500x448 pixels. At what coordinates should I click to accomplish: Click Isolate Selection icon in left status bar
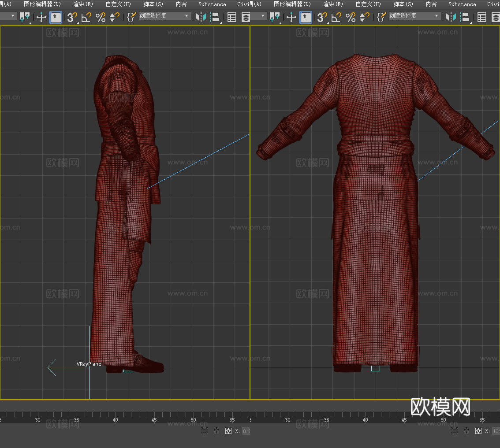pos(205,431)
